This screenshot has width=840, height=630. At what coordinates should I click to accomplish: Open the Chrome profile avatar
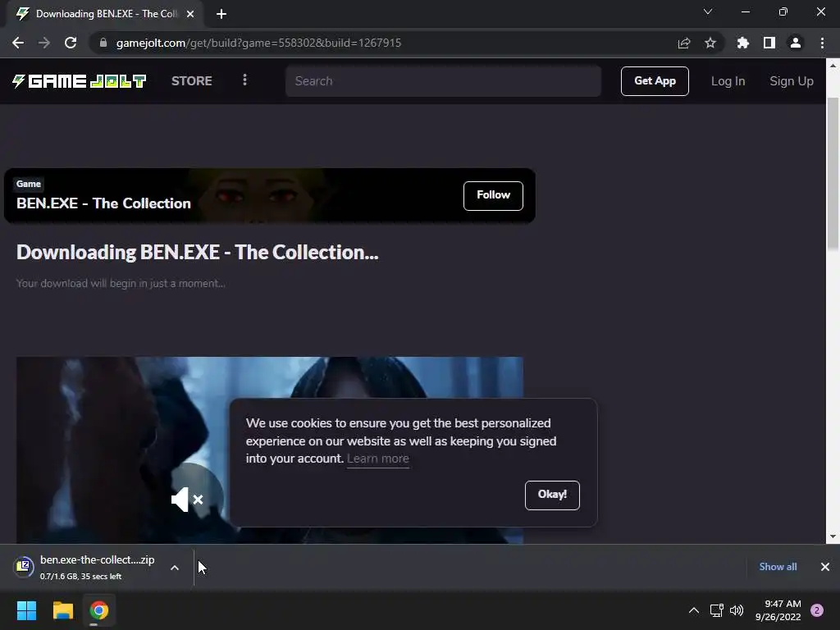(796, 43)
